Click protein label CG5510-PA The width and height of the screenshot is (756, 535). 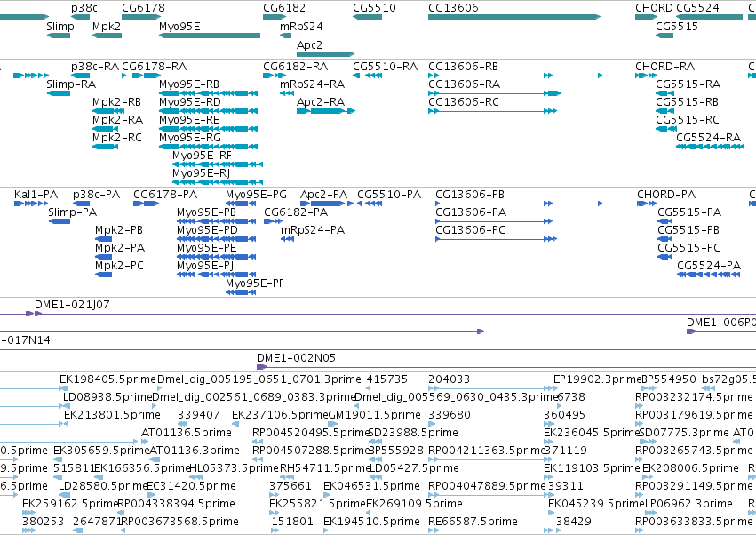click(389, 195)
